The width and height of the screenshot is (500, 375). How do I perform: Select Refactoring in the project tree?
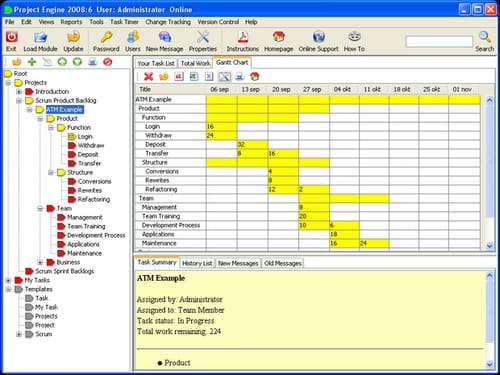[94, 199]
